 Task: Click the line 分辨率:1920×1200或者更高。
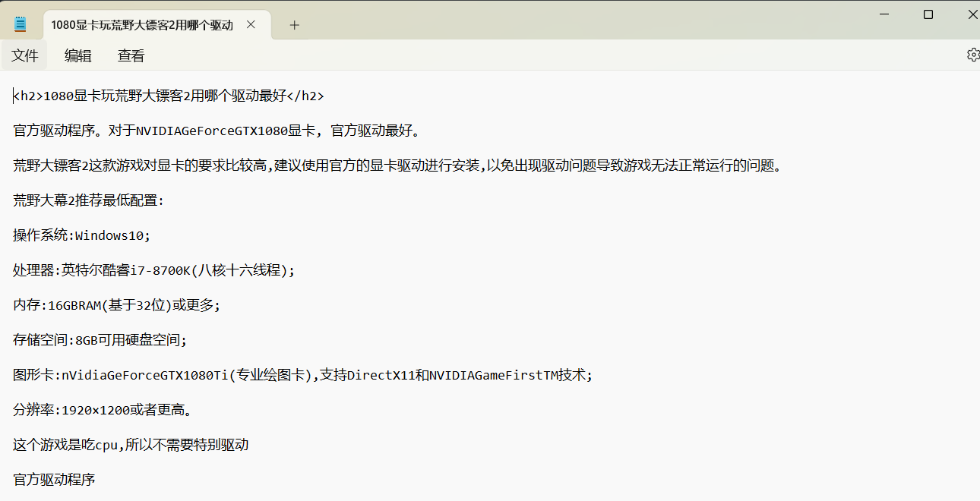pos(103,410)
